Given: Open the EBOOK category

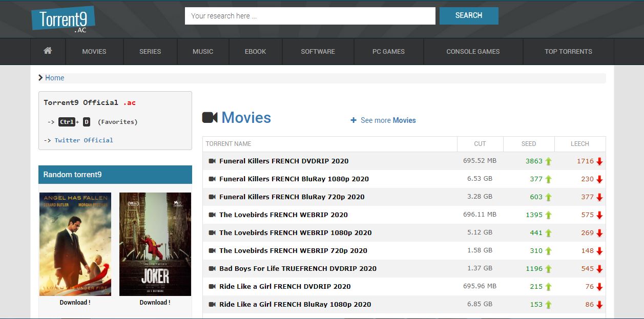Looking at the screenshot, I should point(255,51).
